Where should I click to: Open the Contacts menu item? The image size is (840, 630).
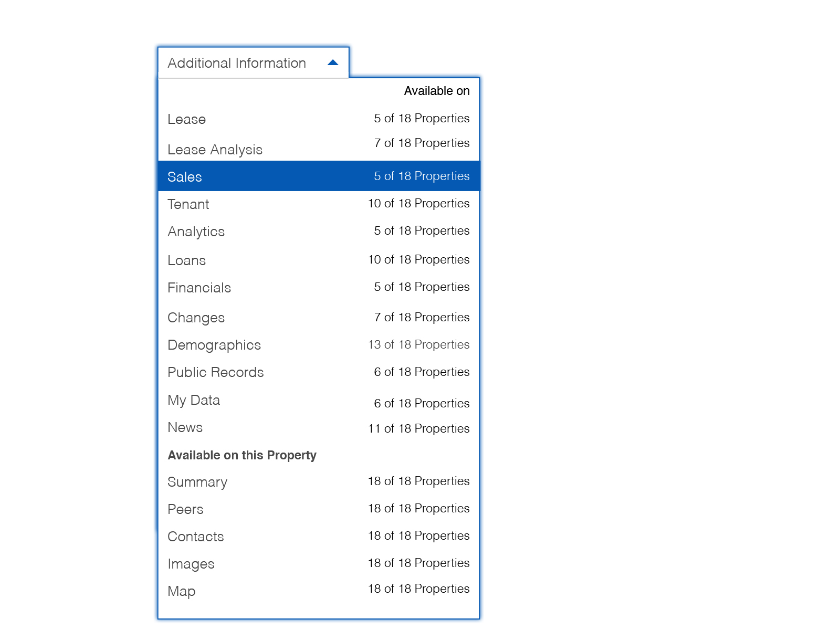pos(195,537)
